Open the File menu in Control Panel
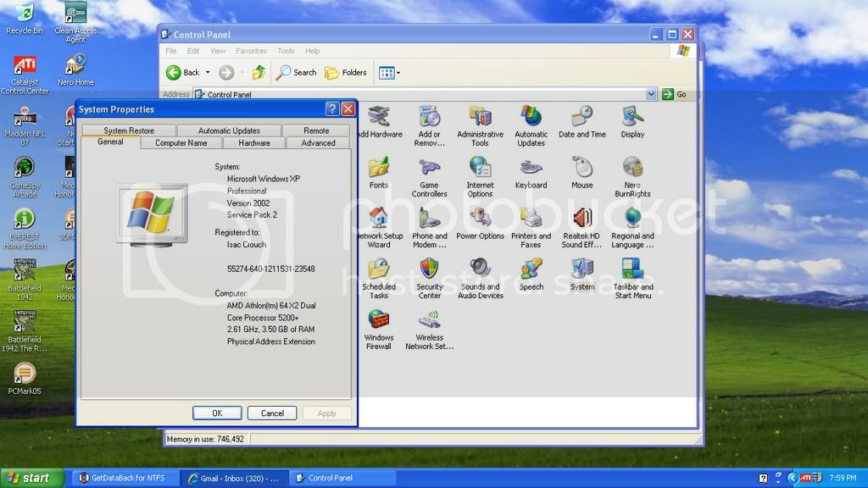 [171, 51]
